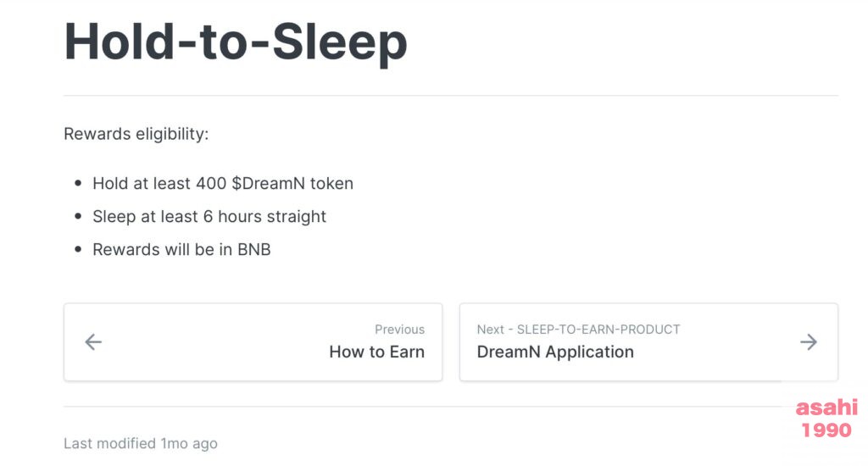Screen dimensions: 868x466
Task: Click the pink asahi watermark text
Action: coord(826,408)
